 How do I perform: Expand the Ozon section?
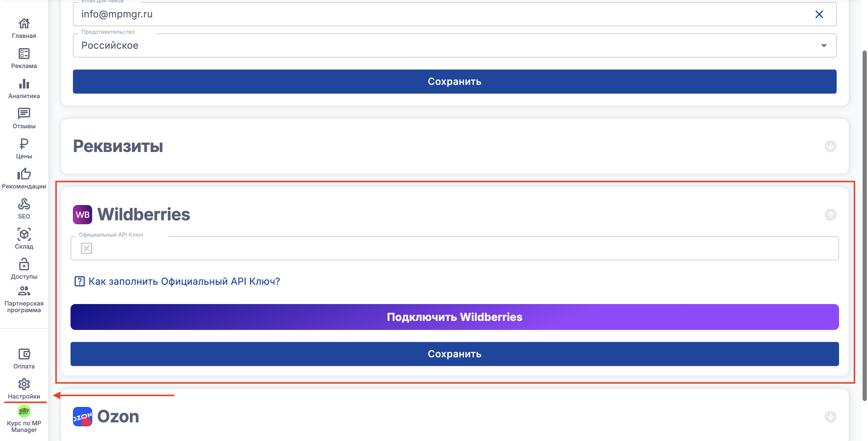coord(830,416)
